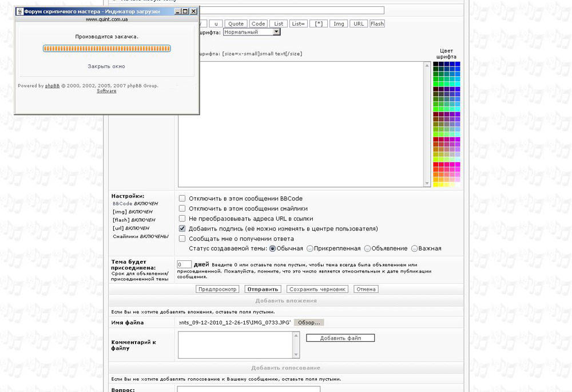Insert Code BBCode tag
This screenshot has width=572, height=392.
coord(258,24)
